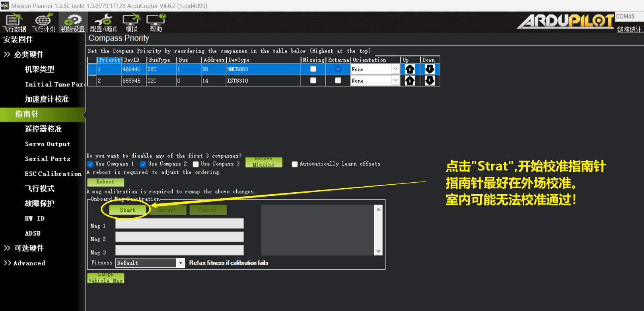Open the Fitness Default dropdown
The height and width of the screenshot is (311, 644).
[181, 263]
